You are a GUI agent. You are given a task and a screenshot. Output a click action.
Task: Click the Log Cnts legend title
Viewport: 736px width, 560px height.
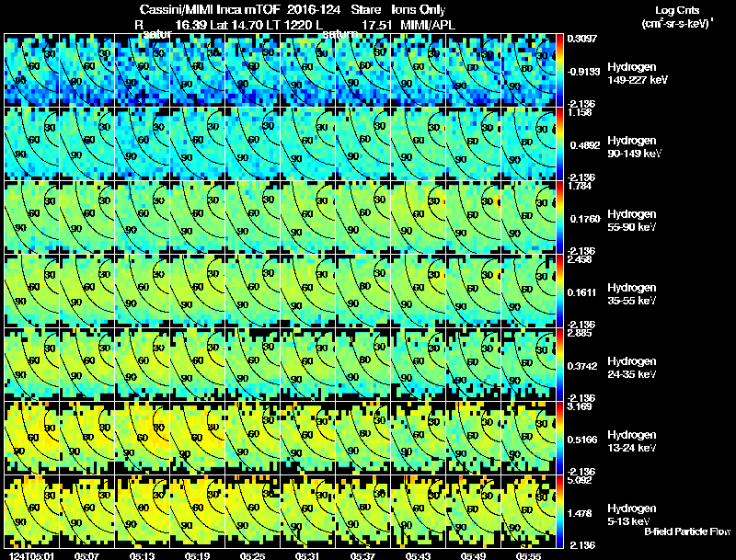coord(677,10)
